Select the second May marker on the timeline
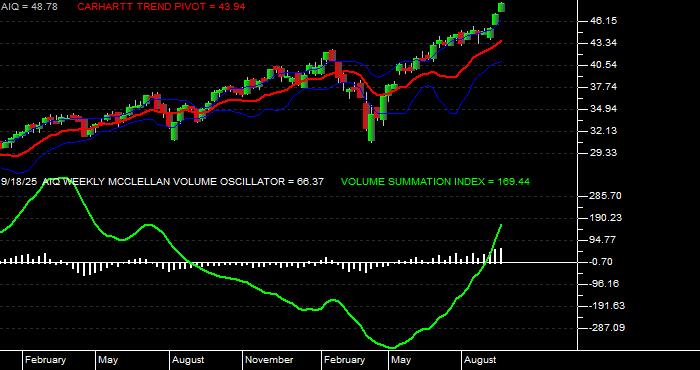The height and width of the screenshot is (370, 700). (401, 360)
